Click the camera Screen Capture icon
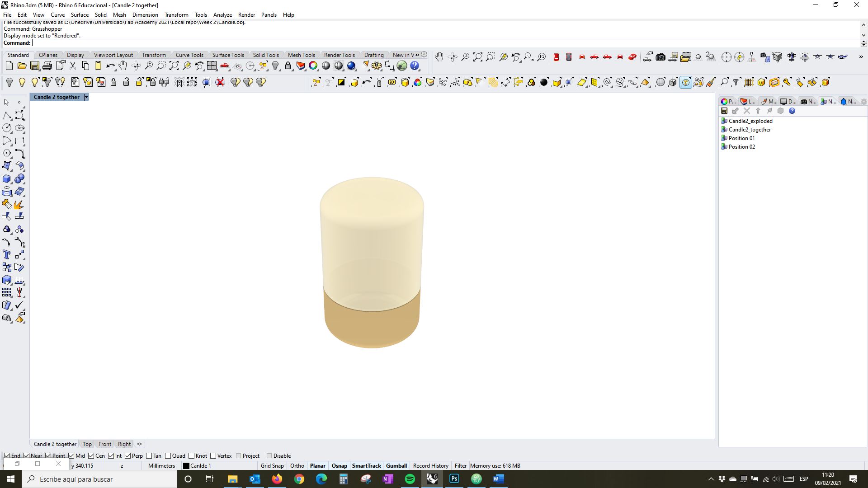868x488 pixels. (660, 57)
